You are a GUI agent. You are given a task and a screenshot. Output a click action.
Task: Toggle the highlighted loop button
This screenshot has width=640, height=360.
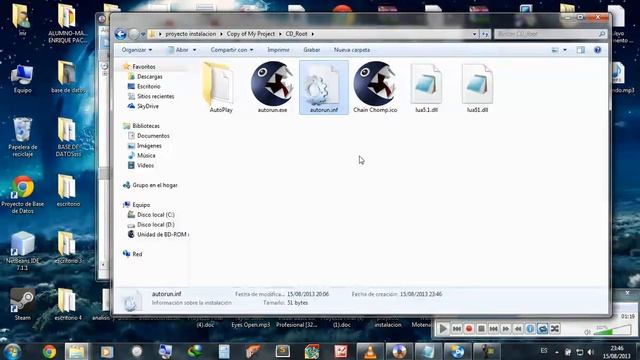(542, 329)
